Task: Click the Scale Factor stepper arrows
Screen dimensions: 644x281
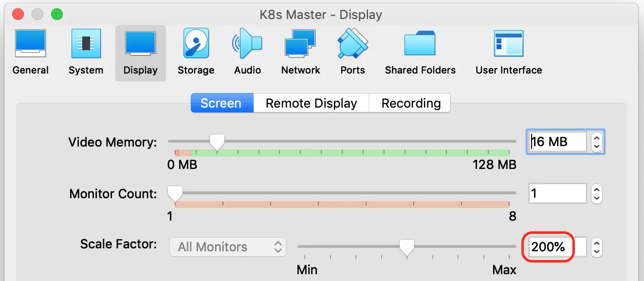Action: coord(596,247)
